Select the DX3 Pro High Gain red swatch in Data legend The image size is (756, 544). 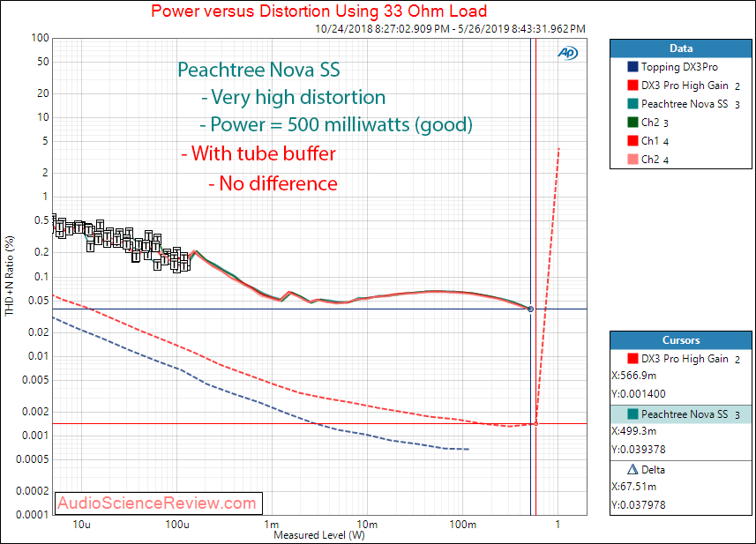632,86
